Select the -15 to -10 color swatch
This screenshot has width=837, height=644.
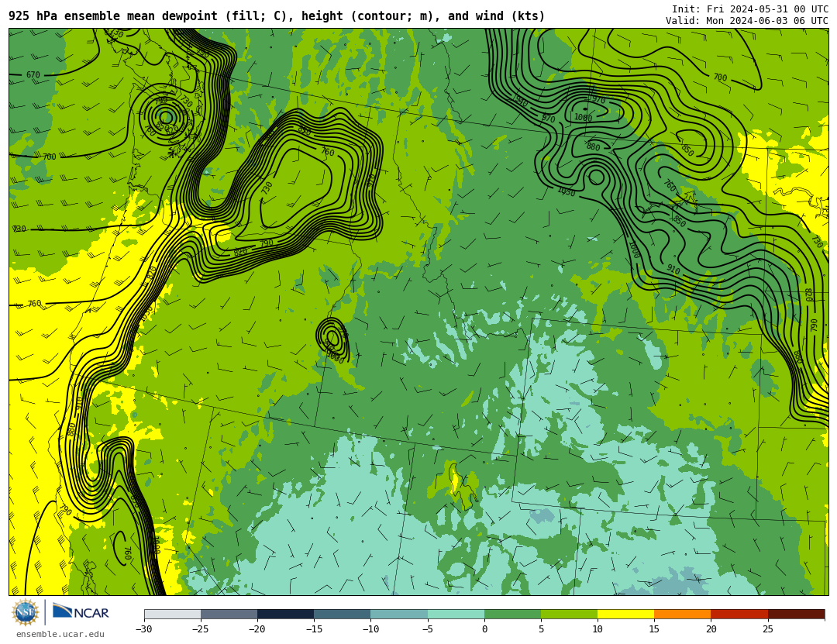[x=343, y=614]
